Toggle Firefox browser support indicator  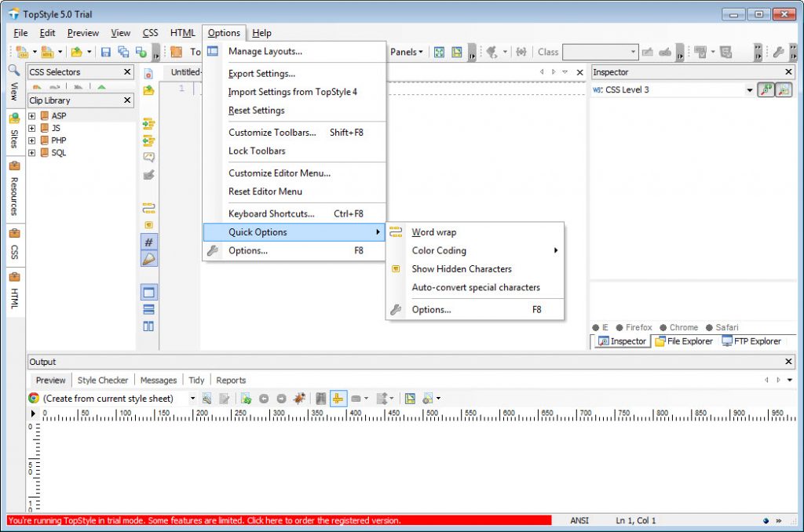coord(634,327)
